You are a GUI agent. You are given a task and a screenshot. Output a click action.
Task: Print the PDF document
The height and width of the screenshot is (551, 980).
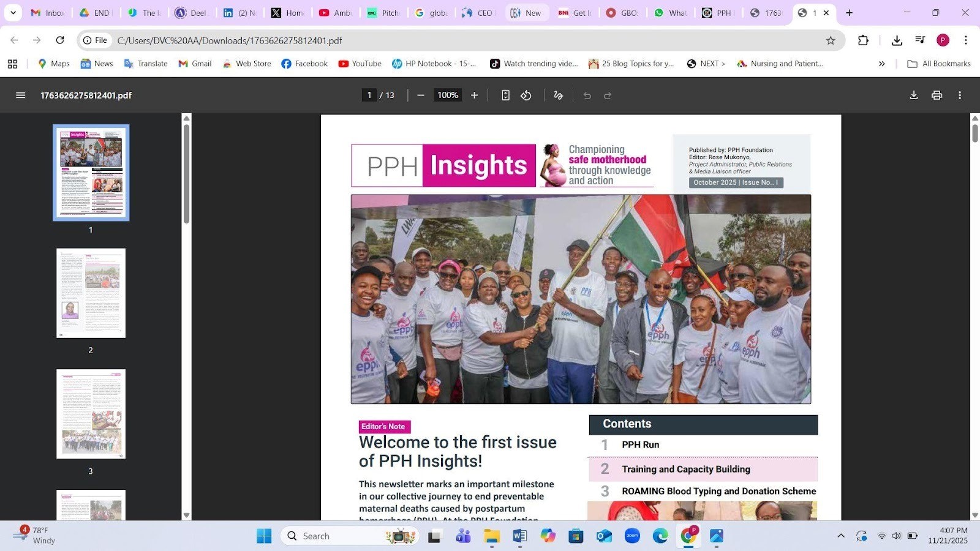pyautogui.click(x=937, y=96)
